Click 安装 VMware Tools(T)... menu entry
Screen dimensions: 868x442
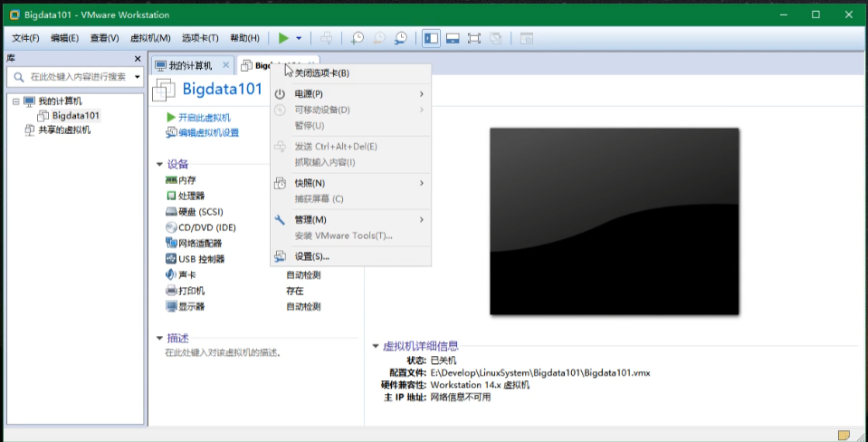coord(350,235)
